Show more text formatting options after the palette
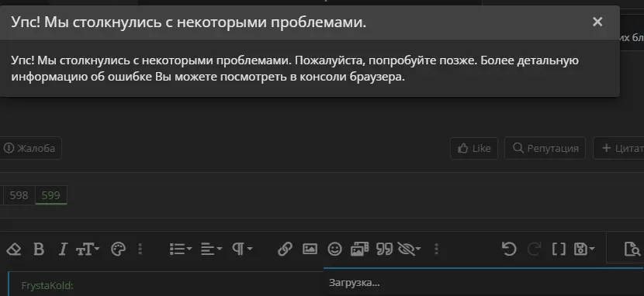 [x=140, y=249]
